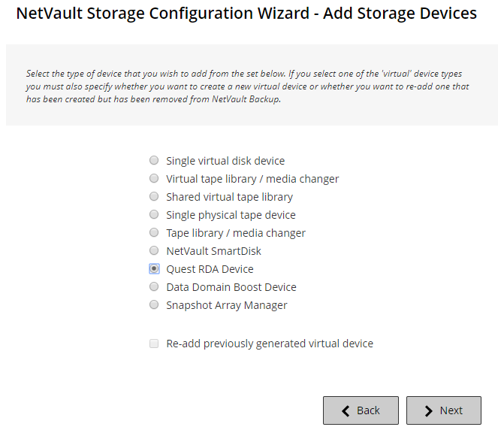The image size is (504, 436).
Task: Click the Back button
Action: [x=361, y=410]
